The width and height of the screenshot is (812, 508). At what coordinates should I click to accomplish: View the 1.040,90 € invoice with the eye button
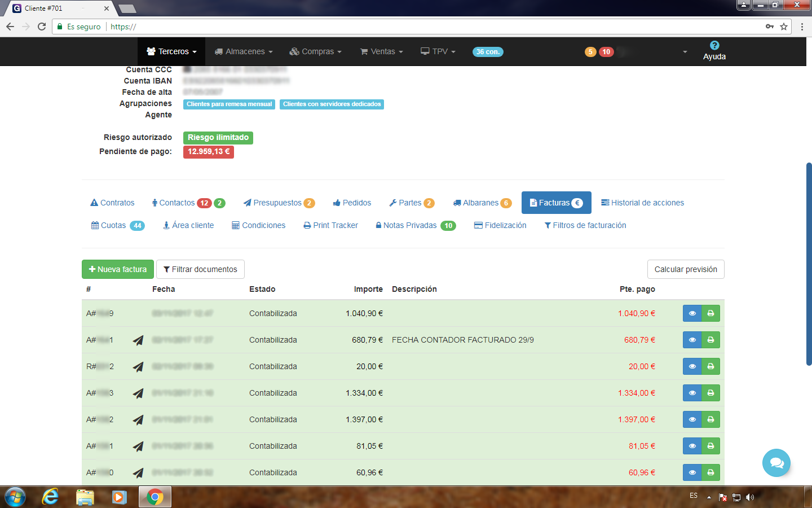click(x=692, y=313)
